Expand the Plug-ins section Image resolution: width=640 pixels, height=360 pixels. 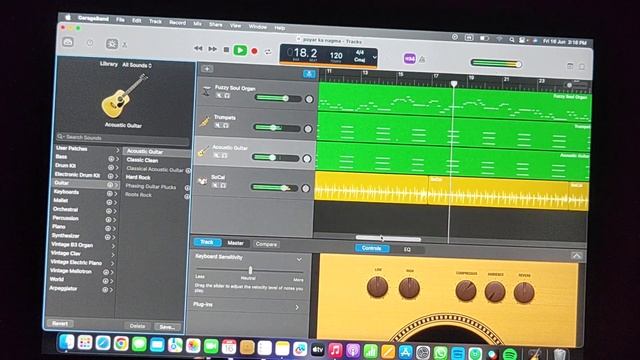coord(297,307)
